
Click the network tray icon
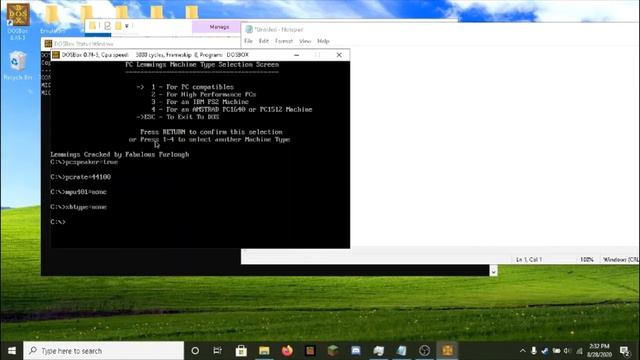(x=579, y=351)
